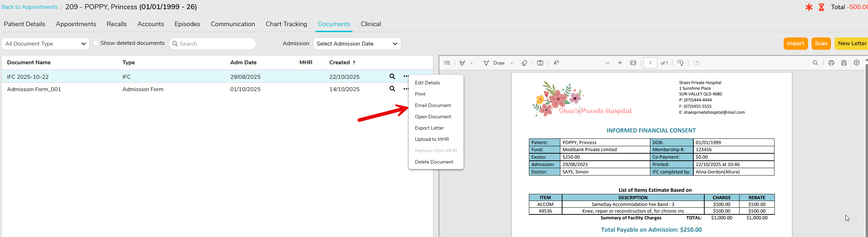Image resolution: width=868 pixels, height=237 pixels.
Task: Rotate the PDF page
Action: (680, 63)
